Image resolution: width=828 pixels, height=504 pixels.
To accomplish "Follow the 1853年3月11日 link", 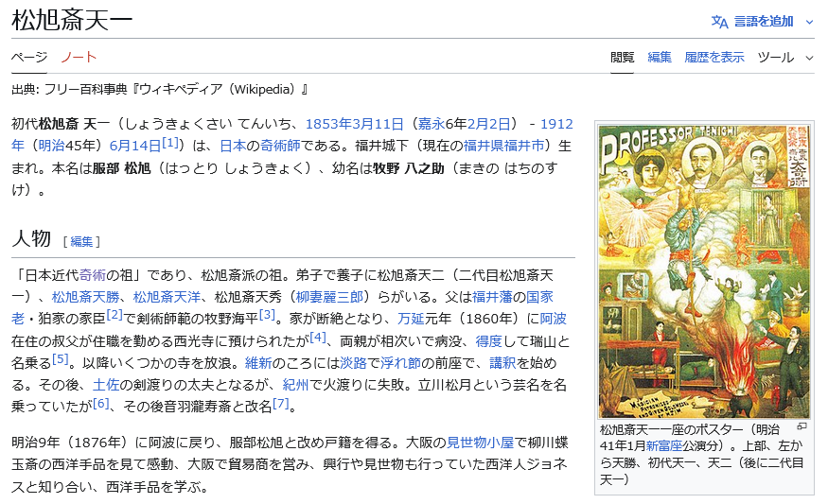I will click(354, 124).
